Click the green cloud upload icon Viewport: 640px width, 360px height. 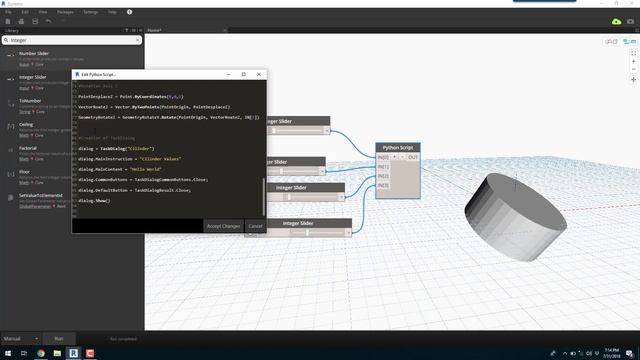(x=616, y=22)
